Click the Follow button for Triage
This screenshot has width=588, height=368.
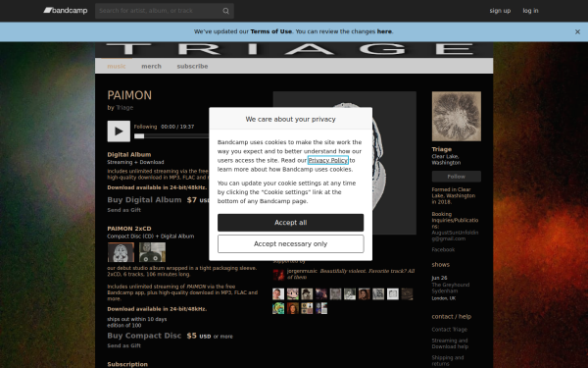(x=457, y=177)
